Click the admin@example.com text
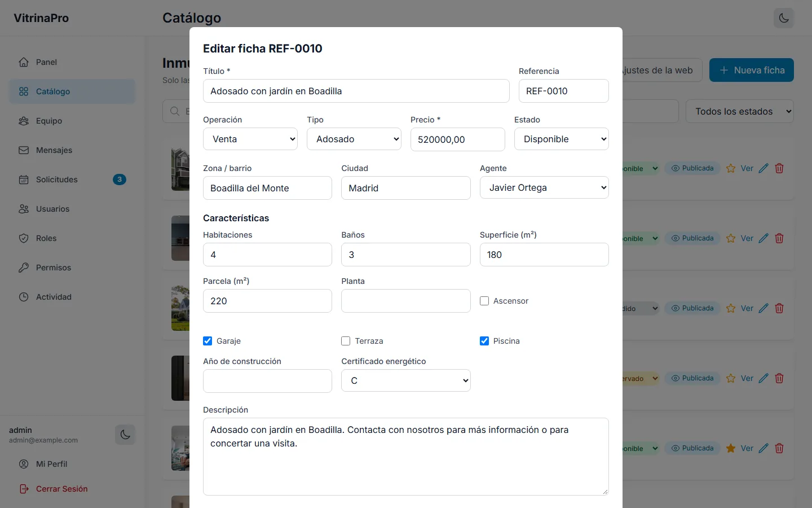Image resolution: width=812 pixels, height=508 pixels. 43,440
